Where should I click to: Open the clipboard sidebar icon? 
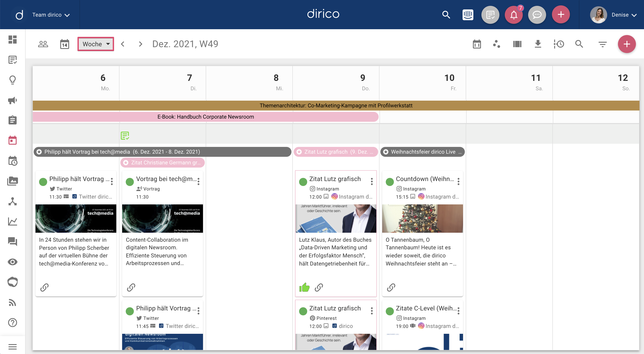13,120
